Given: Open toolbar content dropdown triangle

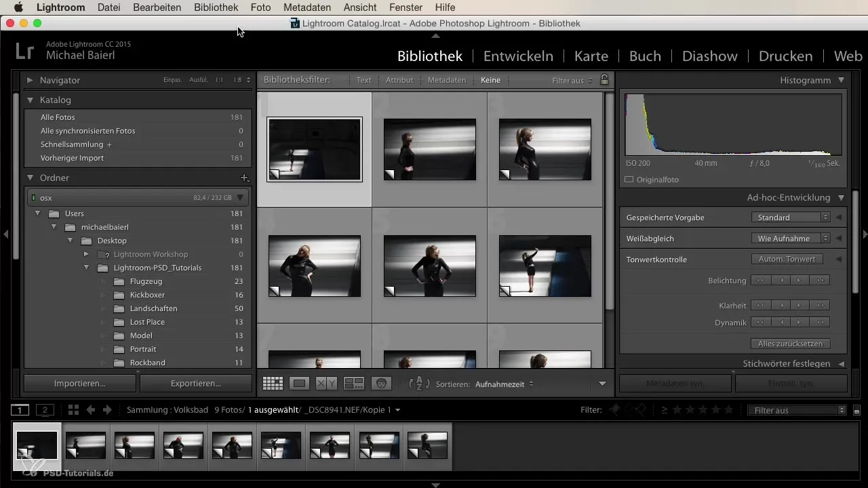Looking at the screenshot, I should tap(602, 384).
